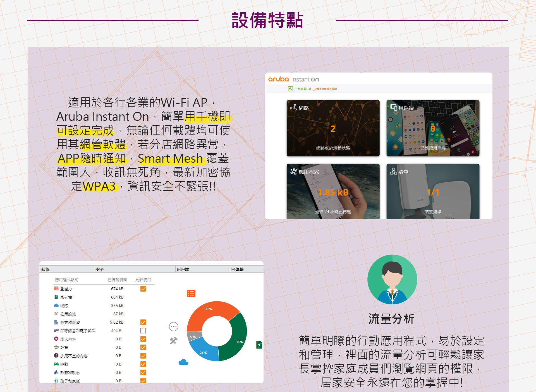
Task: Open the 用戶端 card showing connected clients
Action: click(x=433, y=128)
